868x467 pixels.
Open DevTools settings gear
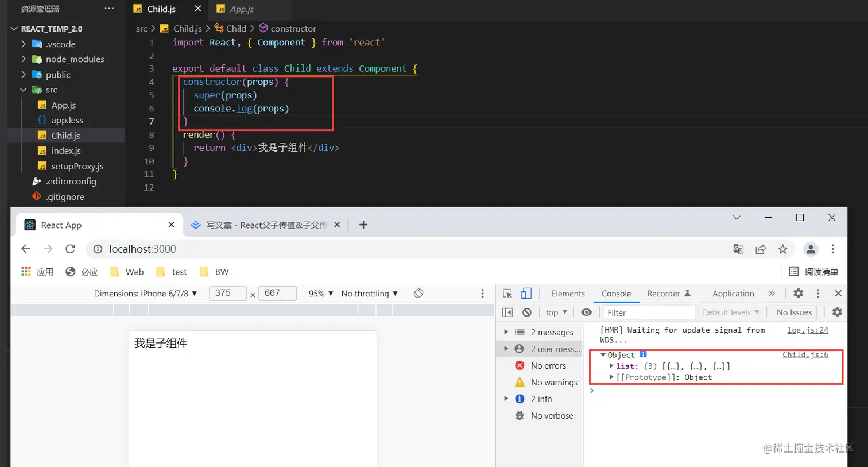pos(798,294)
